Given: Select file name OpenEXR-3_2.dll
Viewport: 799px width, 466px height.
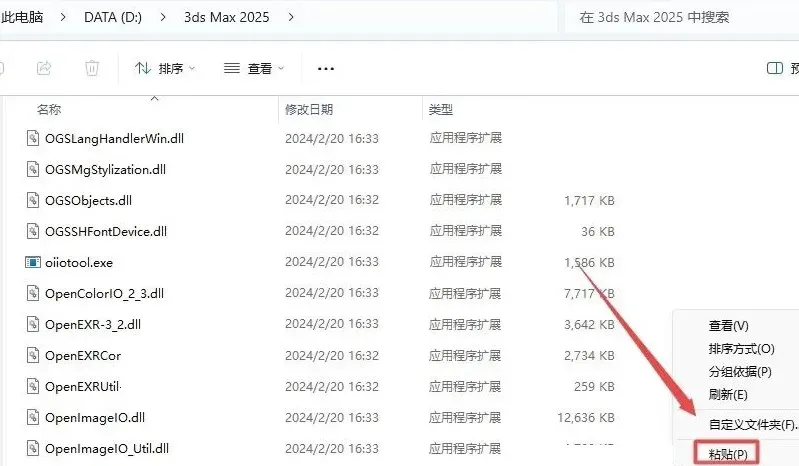Looking at the screenshot, I should tap(93, 325).
